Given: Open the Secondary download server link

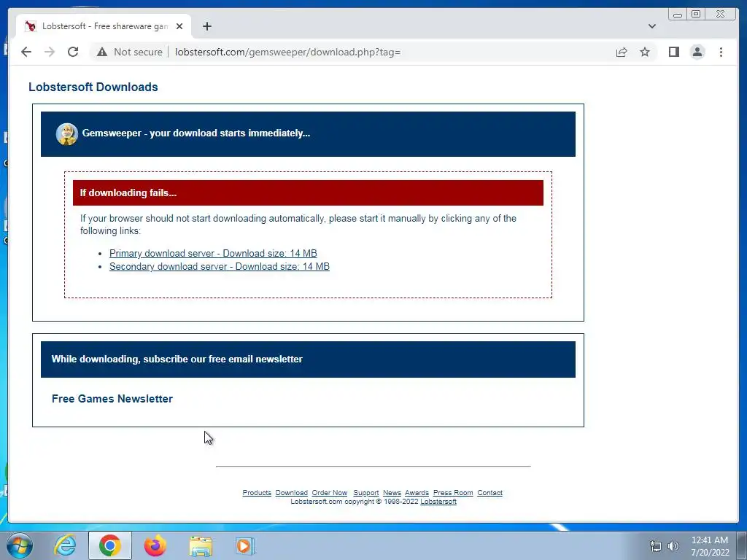Looking at the screenshot, I should click(x=219, y=267).
